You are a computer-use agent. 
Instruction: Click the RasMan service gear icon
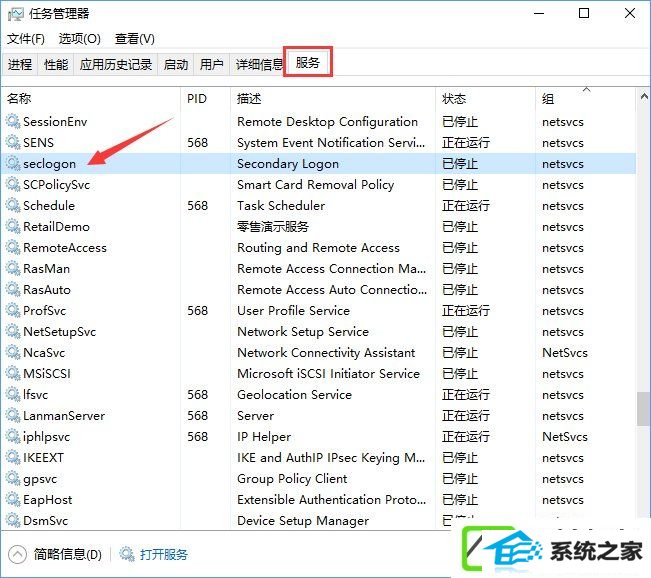13,269
